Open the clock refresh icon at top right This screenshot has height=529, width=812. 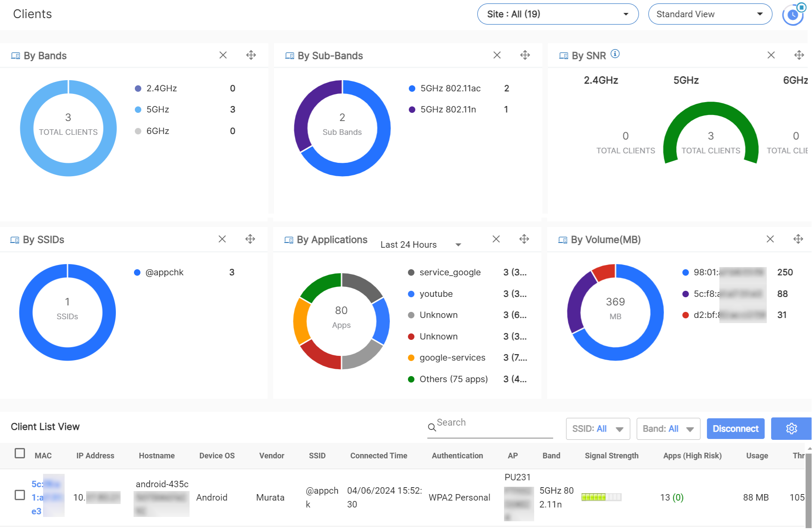click(793, 15)
